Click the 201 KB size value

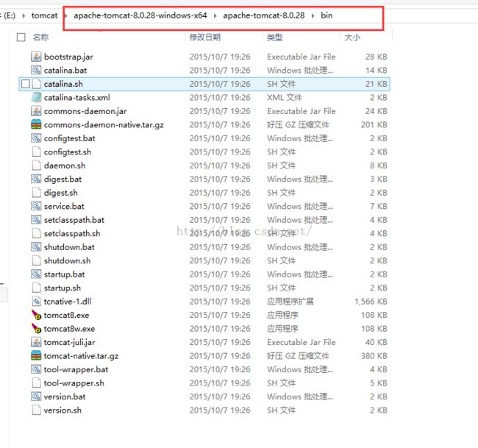pos(374,124)
